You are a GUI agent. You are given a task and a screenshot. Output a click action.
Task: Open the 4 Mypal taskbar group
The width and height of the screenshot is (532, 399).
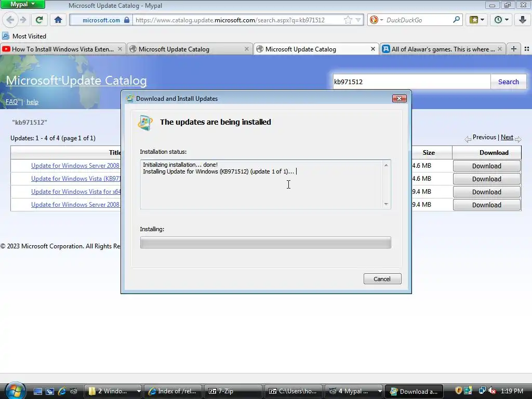354,391
